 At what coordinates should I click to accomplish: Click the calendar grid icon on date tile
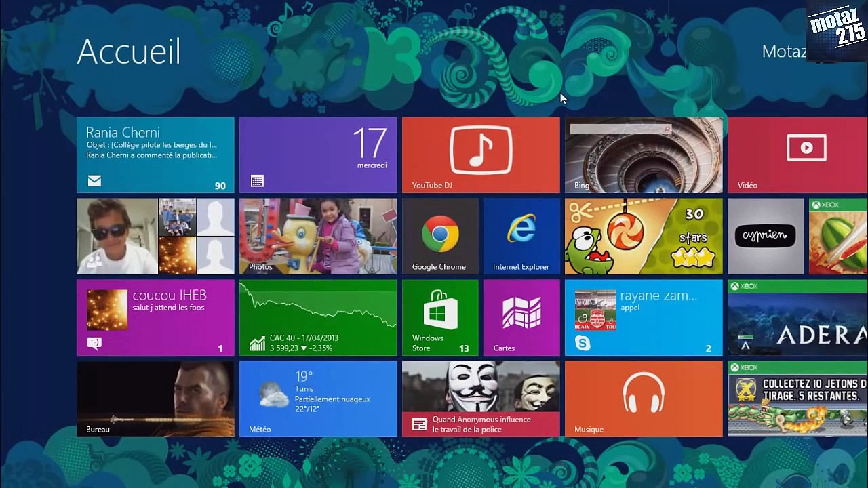pyautogui.click(x=257, y=181)
